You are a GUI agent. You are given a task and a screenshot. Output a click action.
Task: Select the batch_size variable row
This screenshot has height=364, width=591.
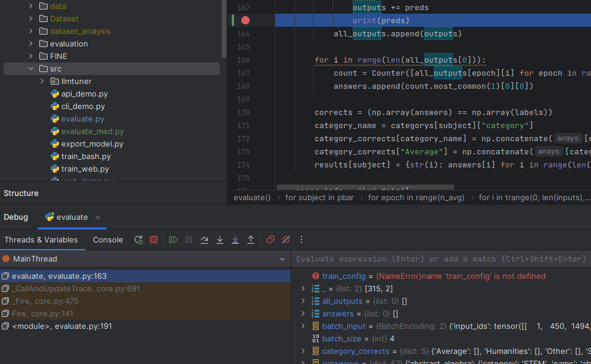pos(441,339)
